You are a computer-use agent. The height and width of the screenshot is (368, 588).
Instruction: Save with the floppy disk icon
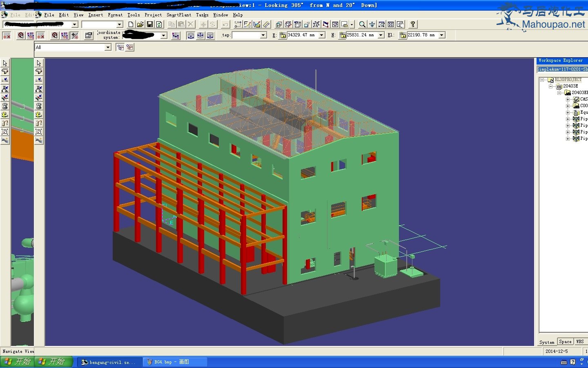coord(150,24)
